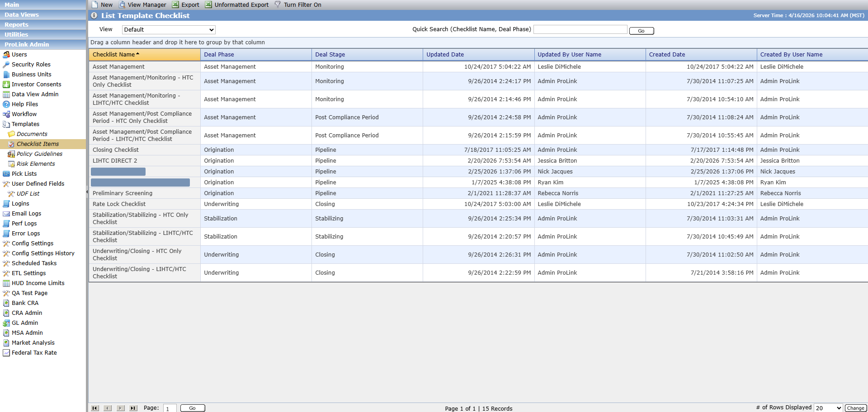Open UDF List item
This screenshot has width=868, height=412.
tap(28, 194)
